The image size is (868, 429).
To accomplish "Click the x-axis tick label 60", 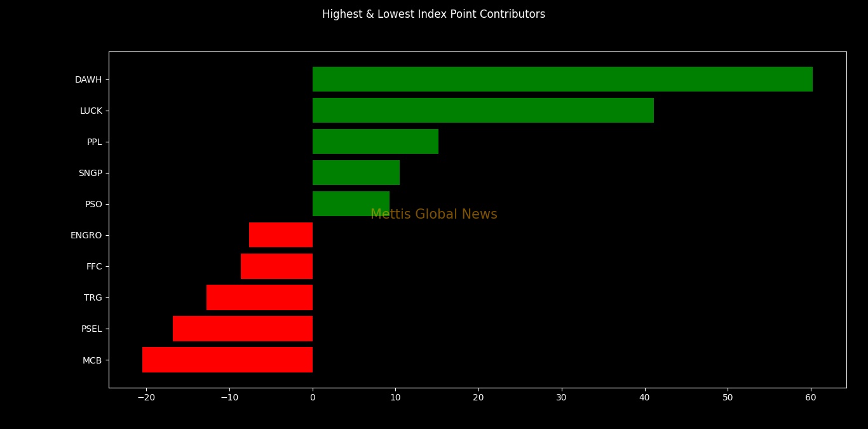I will click(811, 398).
